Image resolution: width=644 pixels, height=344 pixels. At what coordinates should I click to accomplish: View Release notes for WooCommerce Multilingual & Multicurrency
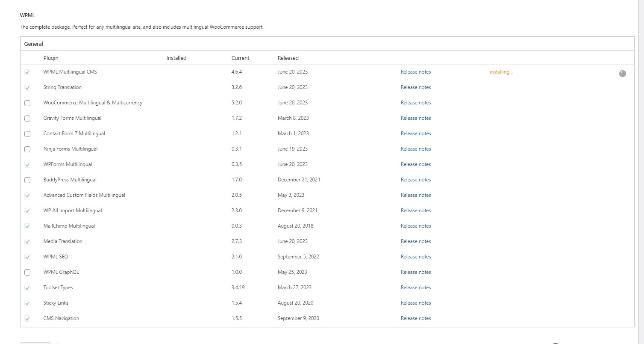pos(416,103)
